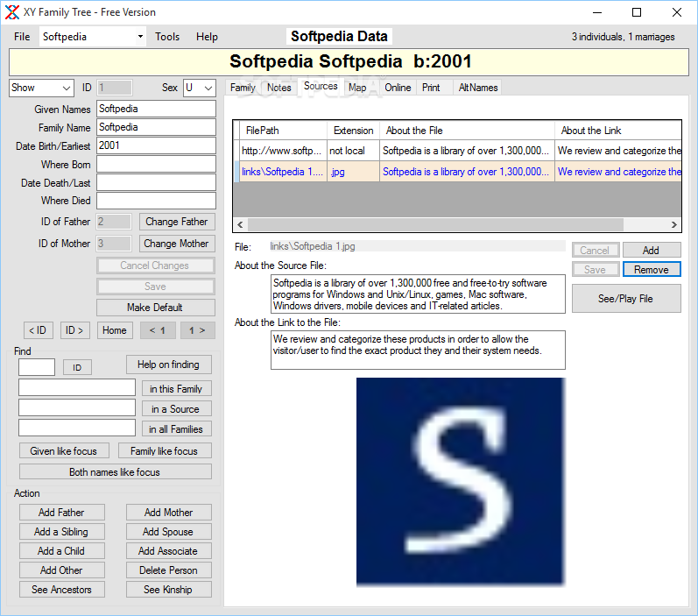698x616 pixels.
Task: Click the Extension column header
Action: pos(354,131)
